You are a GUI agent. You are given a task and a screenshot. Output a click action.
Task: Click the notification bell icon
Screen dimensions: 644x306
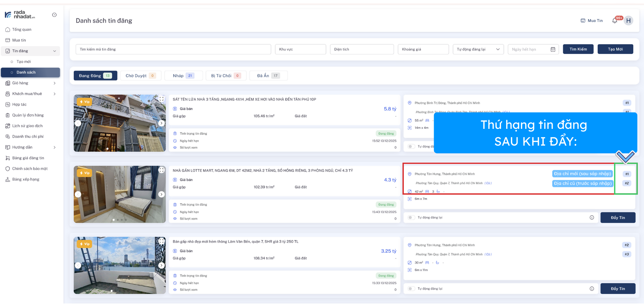coord(614,21)
